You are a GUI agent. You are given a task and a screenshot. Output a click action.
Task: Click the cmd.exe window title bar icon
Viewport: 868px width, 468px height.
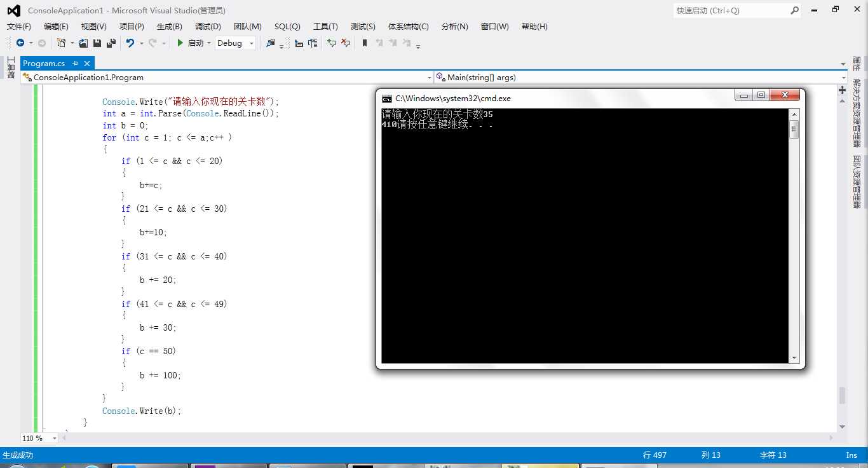pyautogui.click(x=387, y=99)
